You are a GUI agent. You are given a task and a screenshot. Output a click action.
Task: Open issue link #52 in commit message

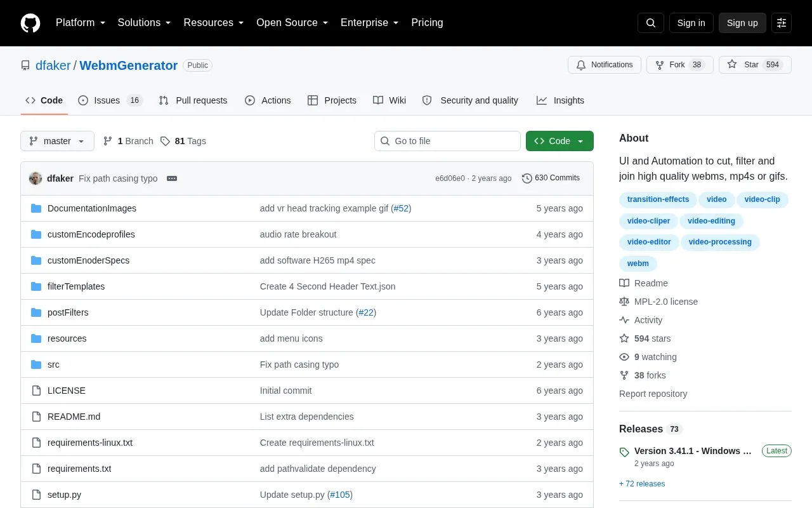click(x=401, y=208)
